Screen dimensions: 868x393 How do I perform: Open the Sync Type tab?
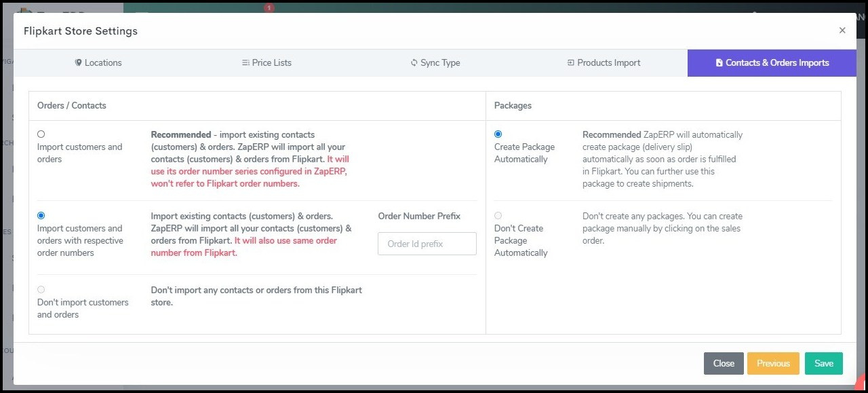[435, 62]
